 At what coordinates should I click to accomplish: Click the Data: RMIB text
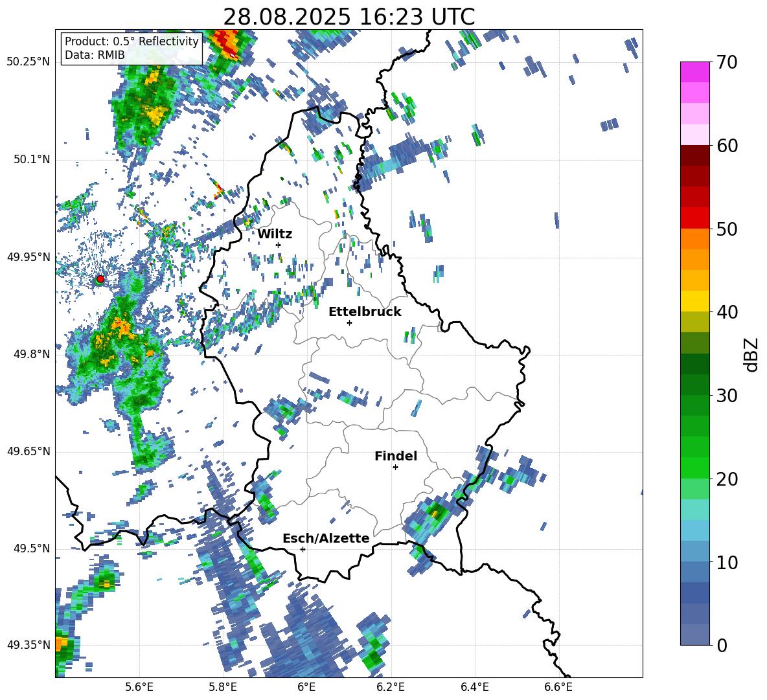95,55
